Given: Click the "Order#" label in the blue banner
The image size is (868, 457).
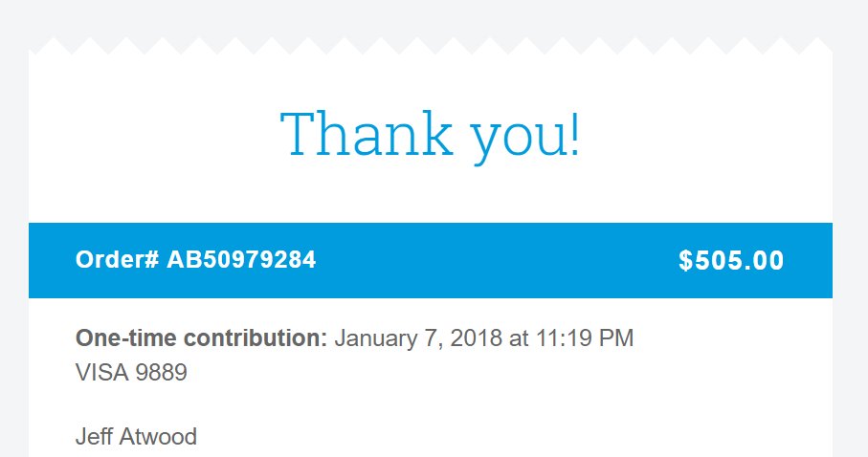Looking at the screenshot, I should (117, 260).
